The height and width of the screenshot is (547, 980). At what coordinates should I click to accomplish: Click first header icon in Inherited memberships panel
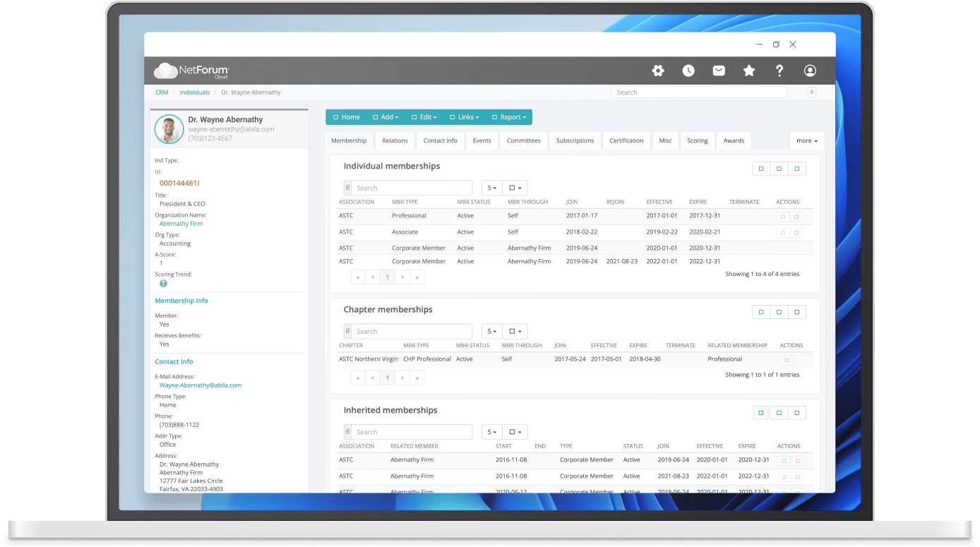(x=761, y=413)
